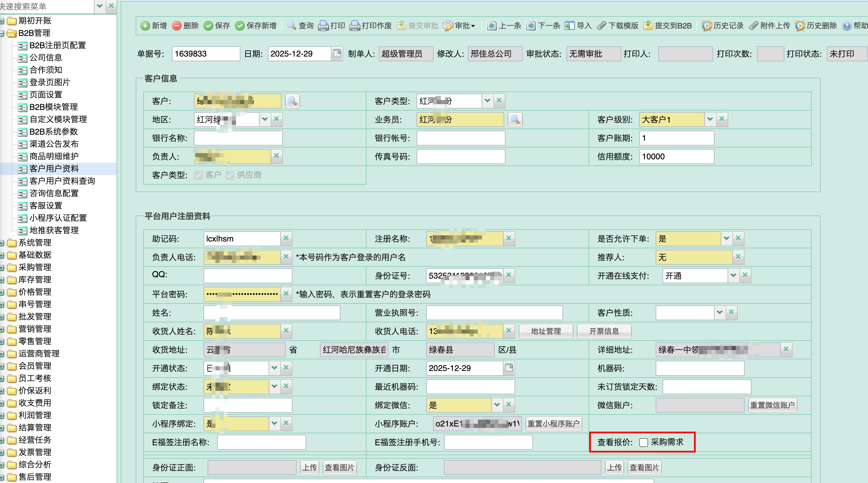Click the 重置小程序账户 button
The height and width of the screenshot is (483, 868).
[x=553, y=424]
